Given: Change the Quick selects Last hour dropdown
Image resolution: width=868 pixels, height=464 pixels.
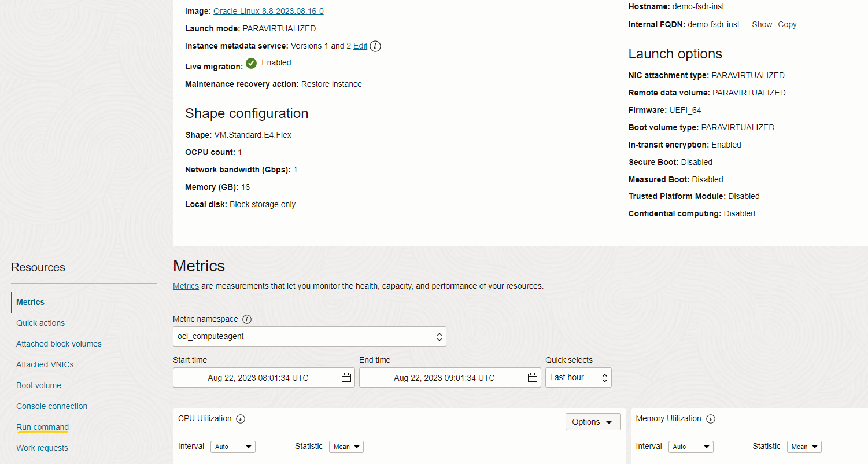Looking at the screenshot, I should click(578, 377).
